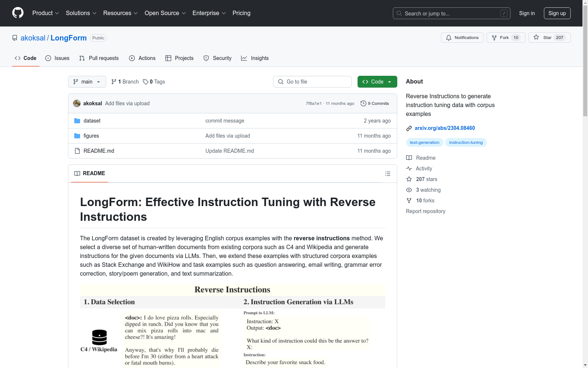Open the README.md file
The height and width of the screenshot is (368, 588).
click(x=99, y=151)
